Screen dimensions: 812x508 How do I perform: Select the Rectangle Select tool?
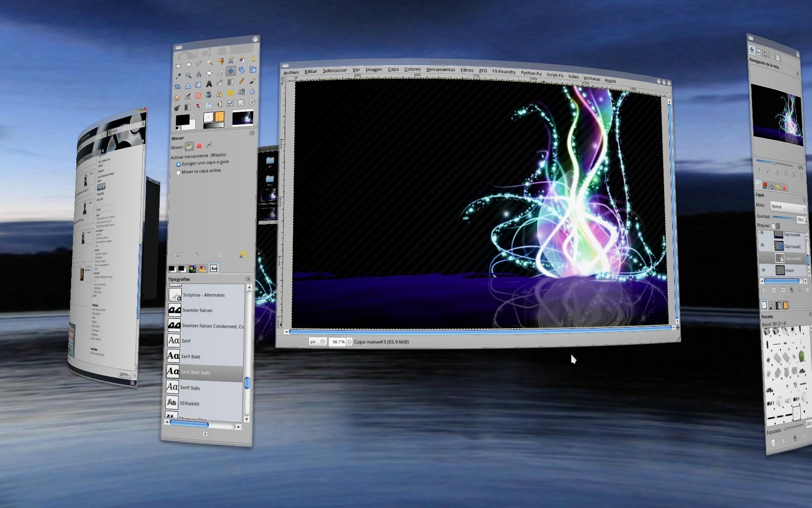[x=178, y=66]
